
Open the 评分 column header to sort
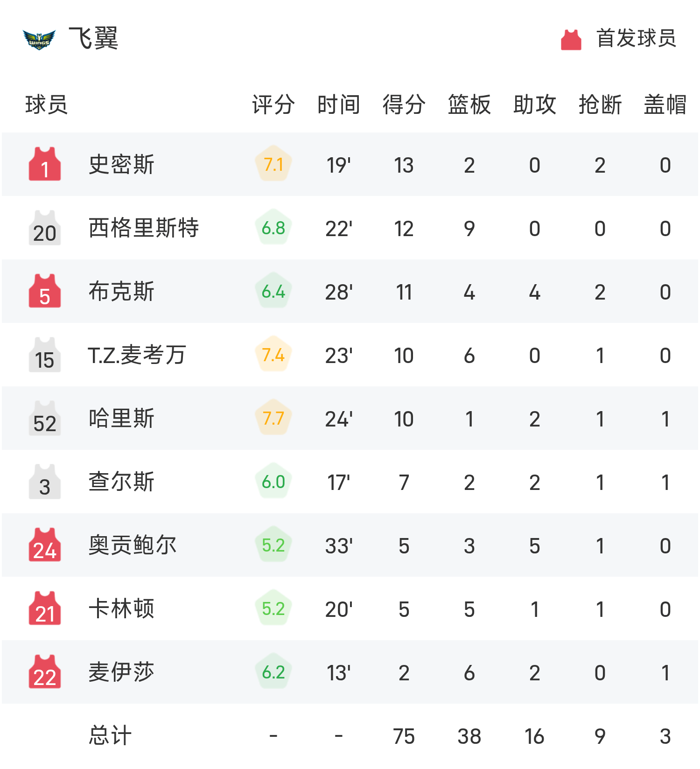coord(272,105)
